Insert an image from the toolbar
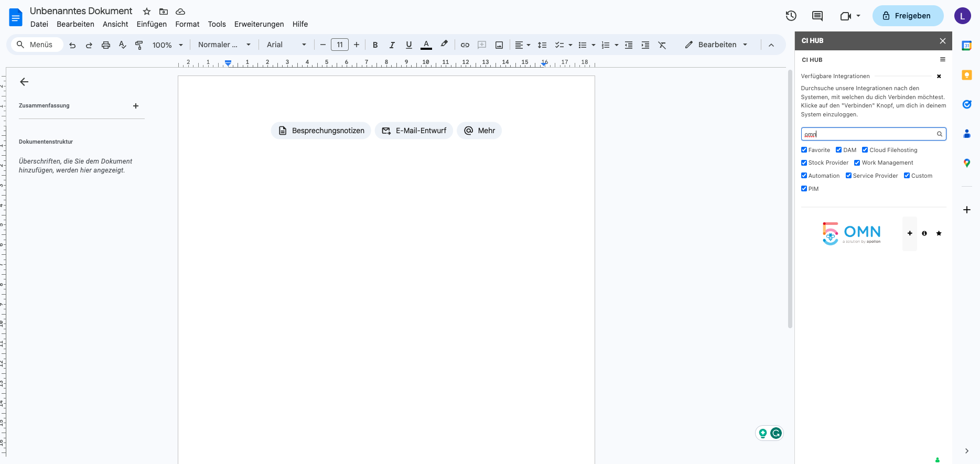This screenshot has width=980, height=464. pyautogui.click(x=499, y=45)
